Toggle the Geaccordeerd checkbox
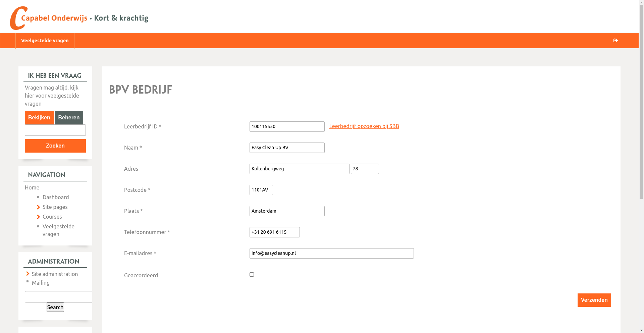Image resolution: width=644 pixels, height=333 pixels. [x=252, y=275]
